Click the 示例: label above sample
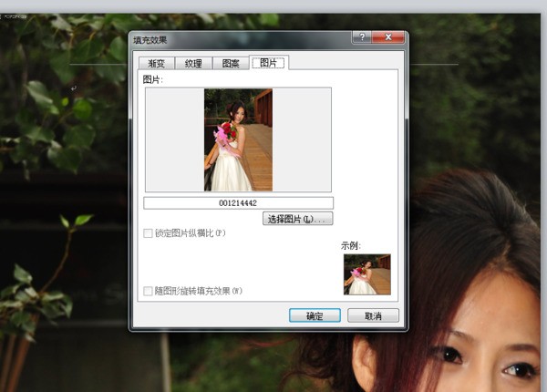 point(352,245)
